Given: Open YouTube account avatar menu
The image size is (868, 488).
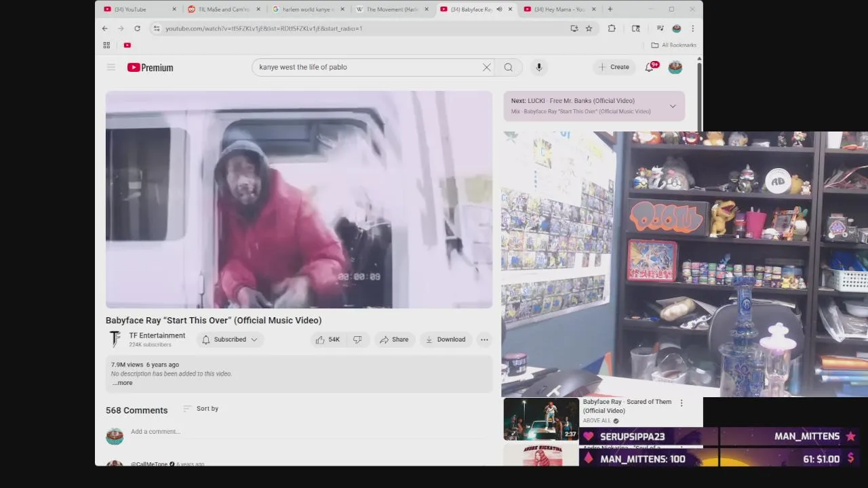Looking at the screenshot, I should pos(675,67).
